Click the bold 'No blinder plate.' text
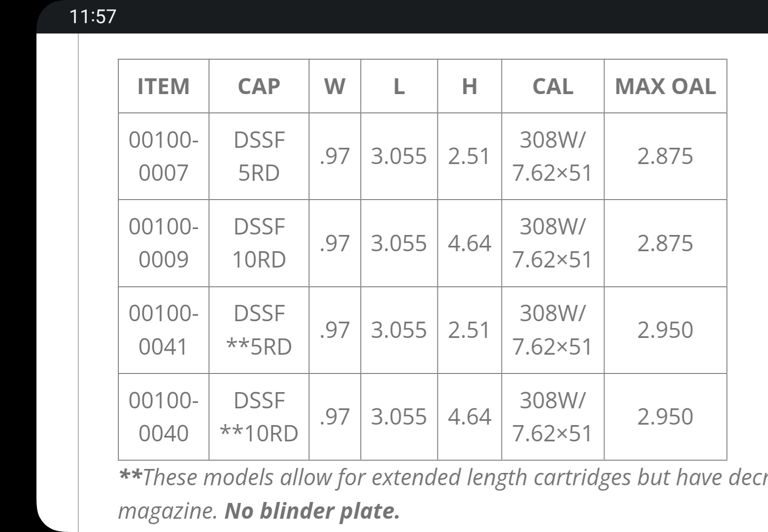This screenshot has height=532, width=768. tap(312, 511)
